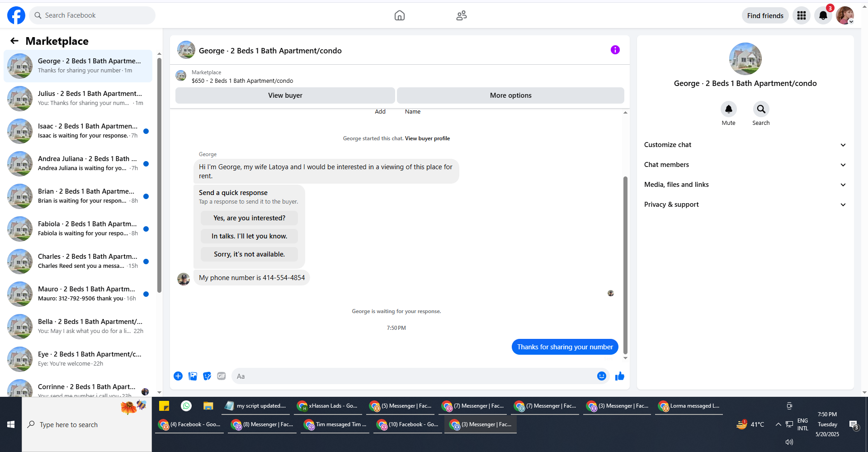Expand Chat members section
868x452 pixels.
[x=745, y=165]
